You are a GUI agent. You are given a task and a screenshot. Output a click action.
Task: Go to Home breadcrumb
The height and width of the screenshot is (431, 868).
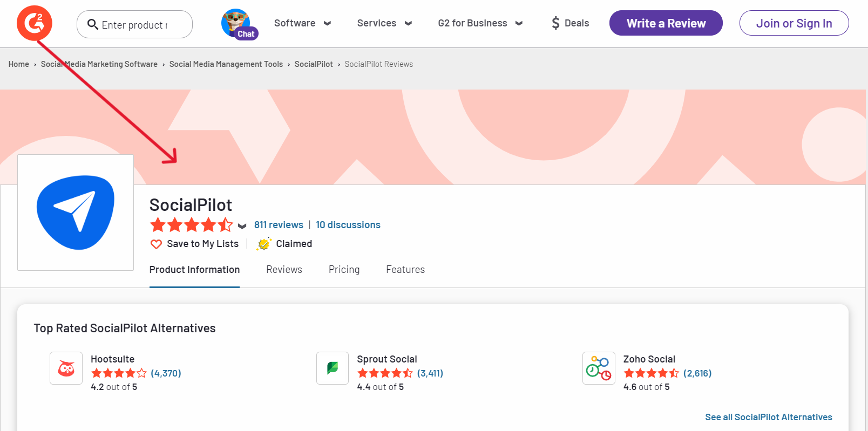(x=19, y=64)
